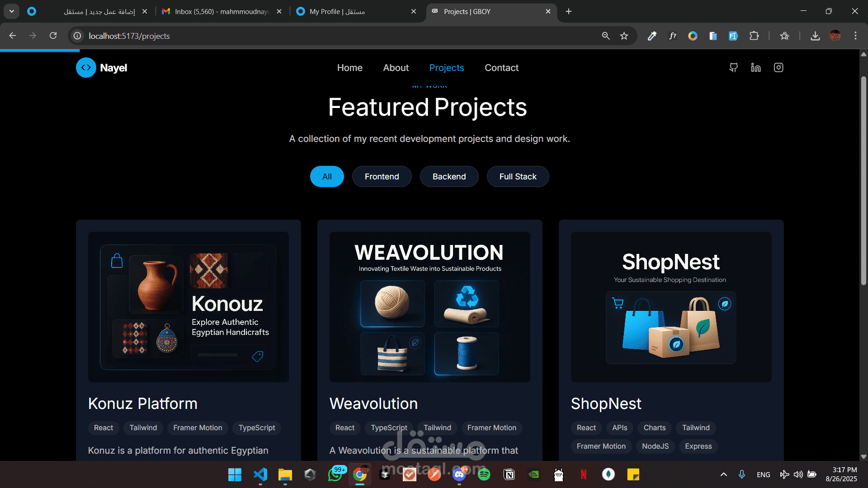Open Chrome downloads icon
This screenshot has height=488, width=868.
(x=815, y=36)
